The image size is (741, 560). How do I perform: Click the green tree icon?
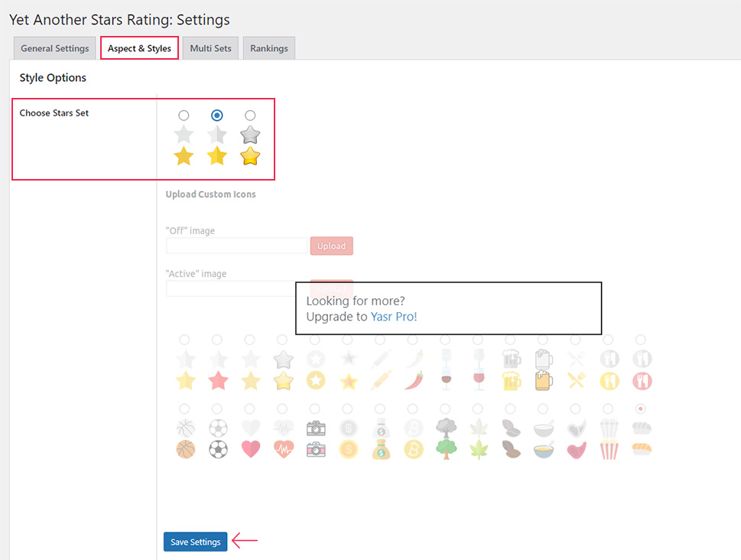click(x=446, y=449)
